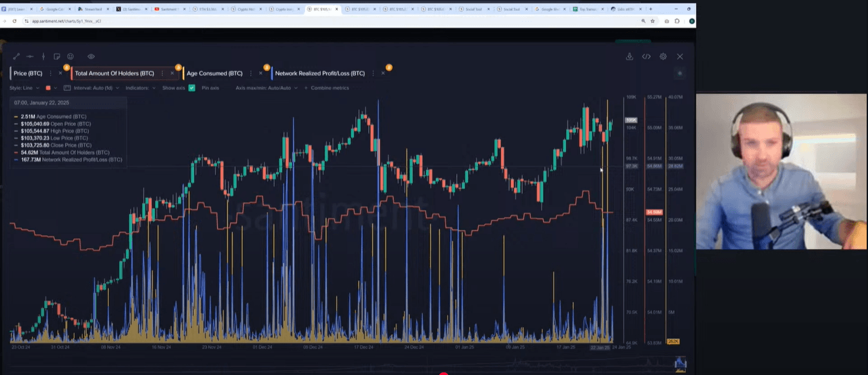Select the Age Consumed (BTC) metric tab
The height and width of the screenshot is (375, 868).
pyautogui.click(x=214, y=74)
